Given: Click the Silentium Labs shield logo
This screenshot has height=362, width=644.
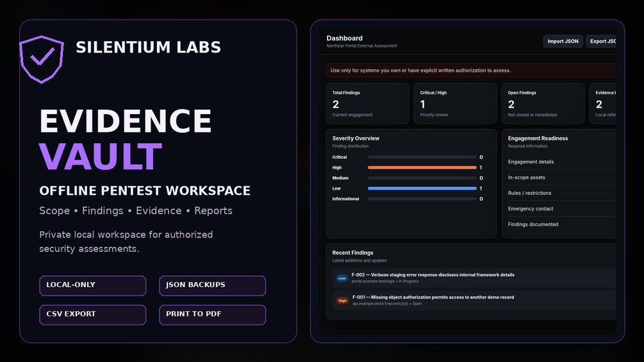Looking at the screenshot, I should coord(42,59).
